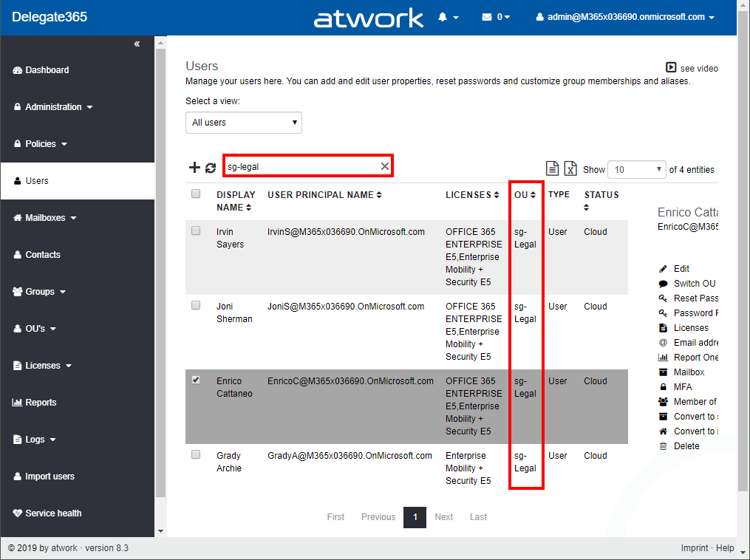Image resolution: width=750 pixels, height=560 pixels.
Task: Export list to Excel icon
Action: [570, 168]
